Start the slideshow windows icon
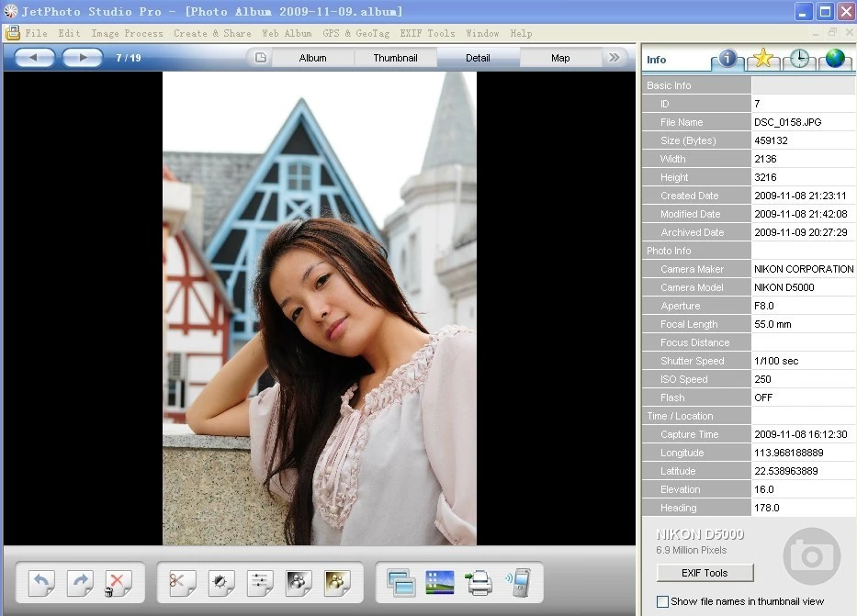 pos(401,583)
